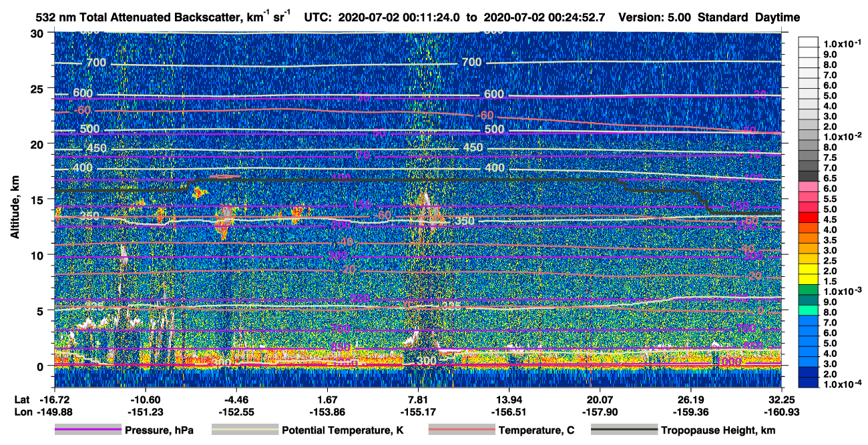
Task: Click the latitude value 32.25
Action: click(782, 399)
